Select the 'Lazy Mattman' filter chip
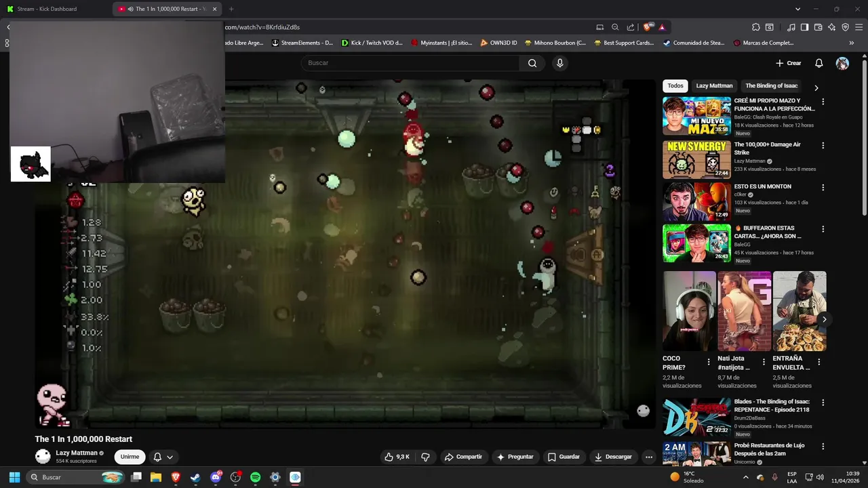The width and height of the screenshot is (868, 488). click(x=714, y=86)
